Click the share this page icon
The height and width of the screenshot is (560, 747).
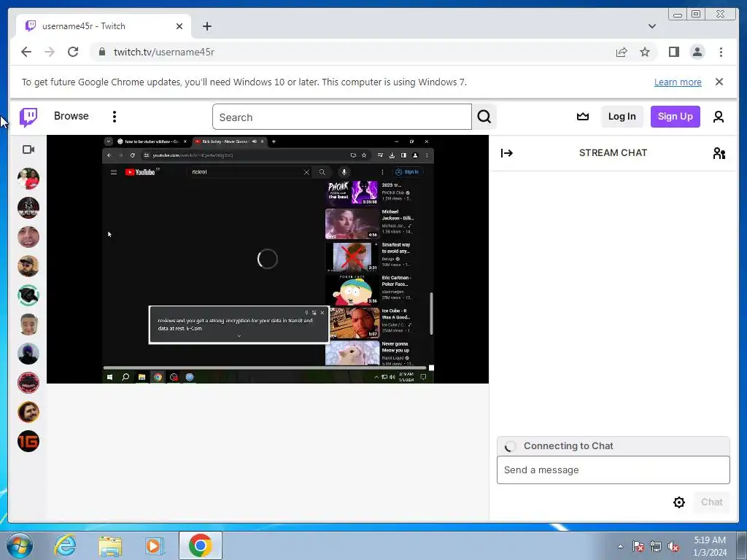pos(622,52)
